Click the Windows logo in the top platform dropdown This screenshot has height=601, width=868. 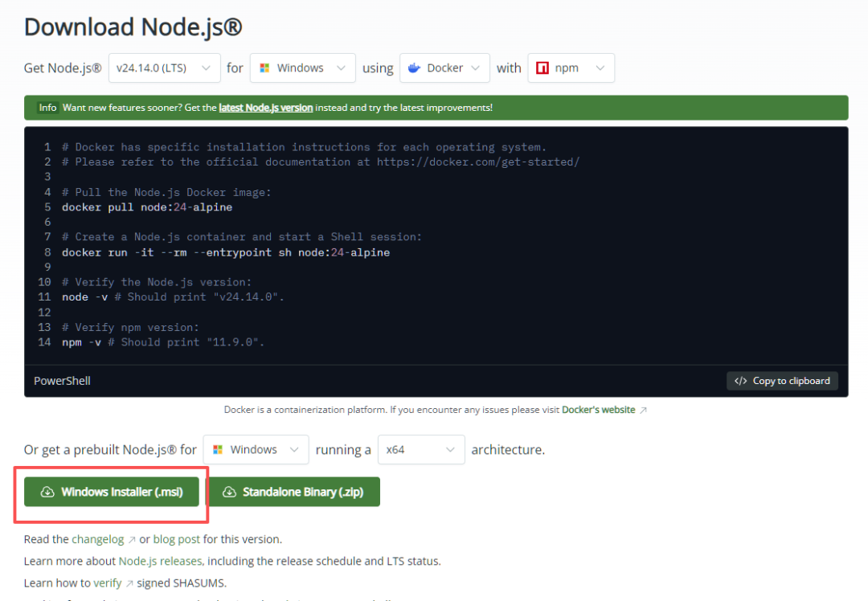[264, 68]
